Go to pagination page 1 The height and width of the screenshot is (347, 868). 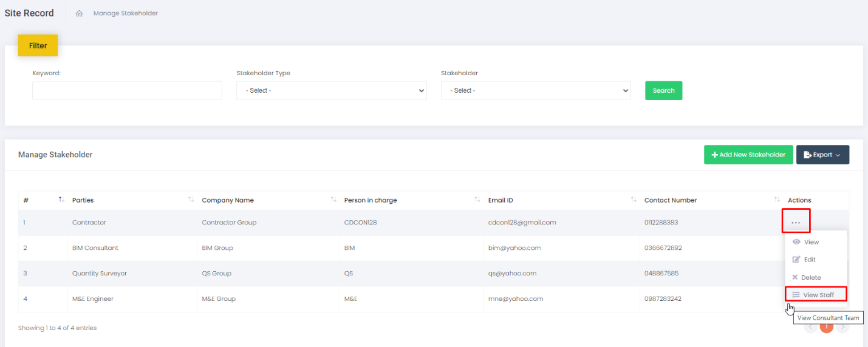(x=826, y=327)
